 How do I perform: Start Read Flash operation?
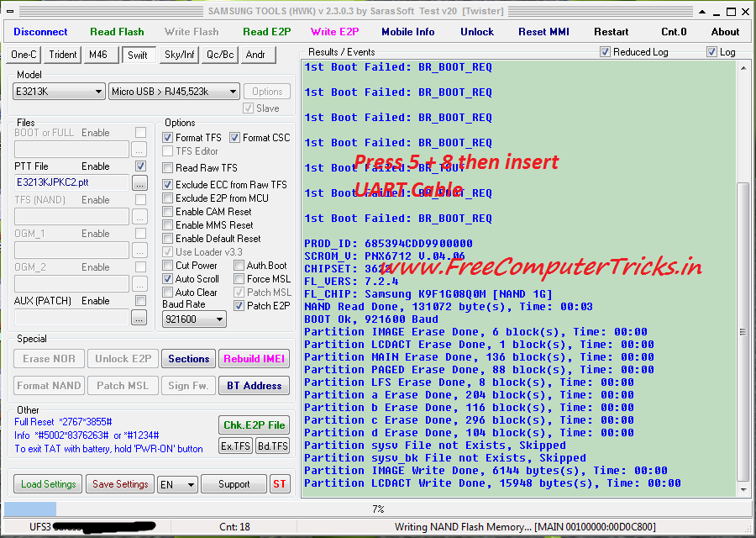pyautogui.click(x=117, y=32)
